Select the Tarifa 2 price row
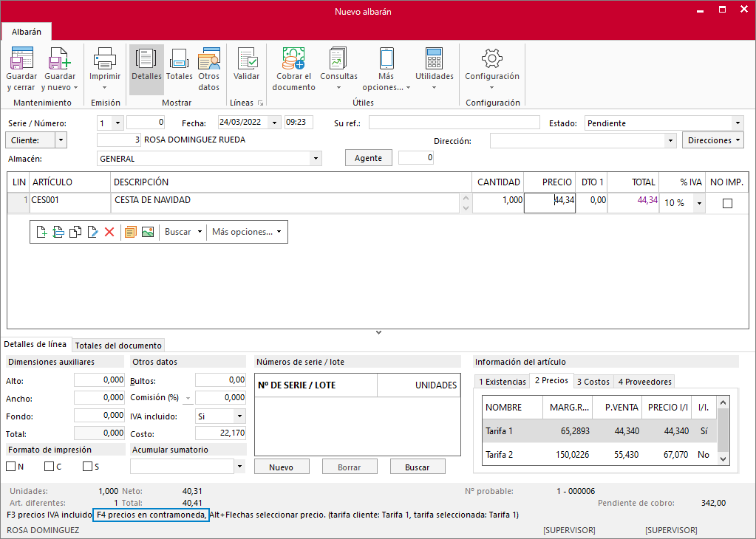Screen dimensions: 756x539 600,455
